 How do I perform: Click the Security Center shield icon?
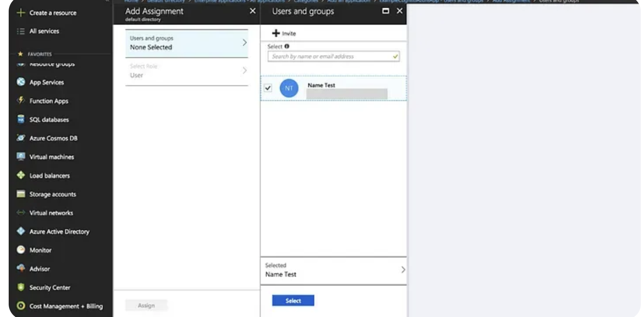pos(21,287)
